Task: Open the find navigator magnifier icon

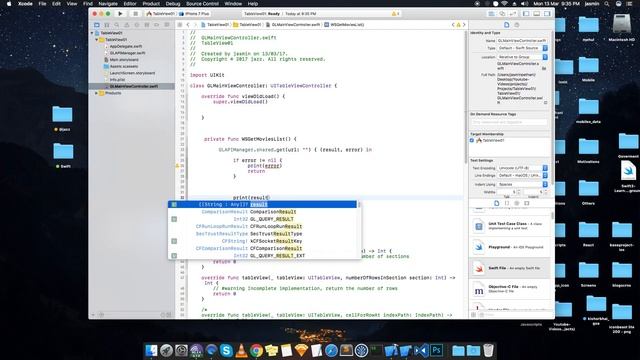Action: 117,25
